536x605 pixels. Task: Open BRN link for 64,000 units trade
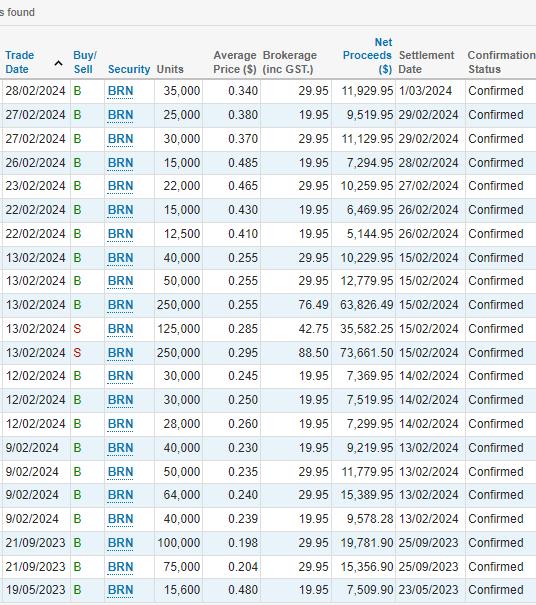click(120, 495)
